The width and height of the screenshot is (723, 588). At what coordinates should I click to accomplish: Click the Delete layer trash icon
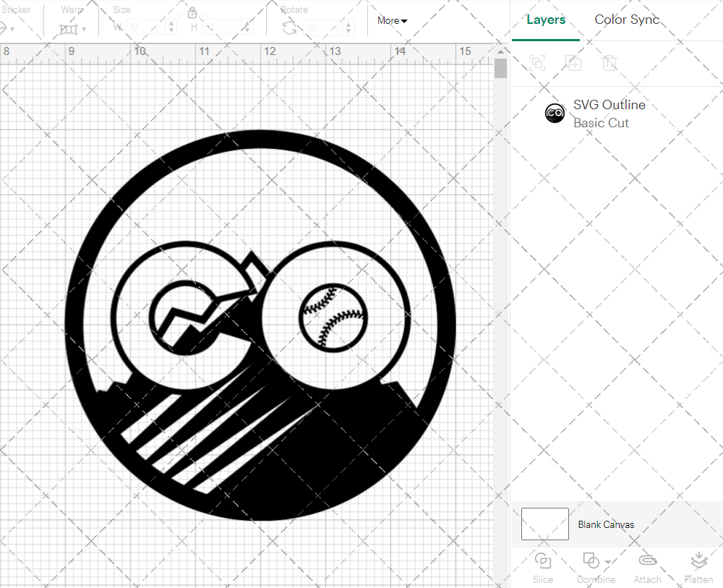click(x=610, y=63)
